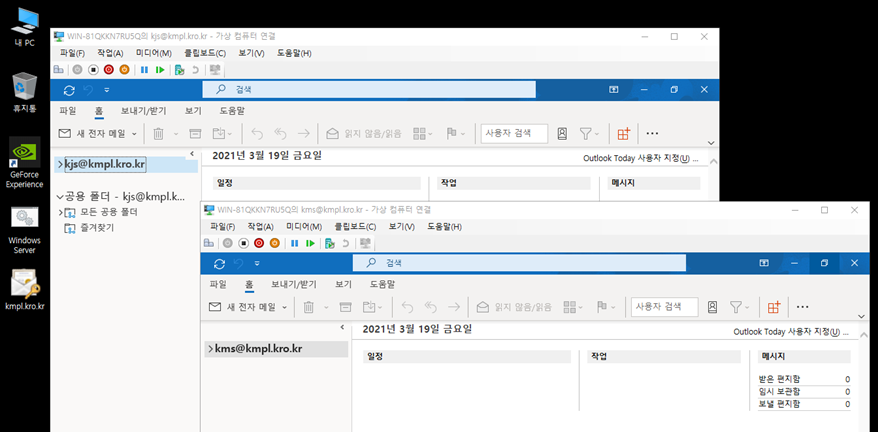Minimize the folder pane in kms Outlook
Viewport: 878px width, 432px height.
(342, 327)
